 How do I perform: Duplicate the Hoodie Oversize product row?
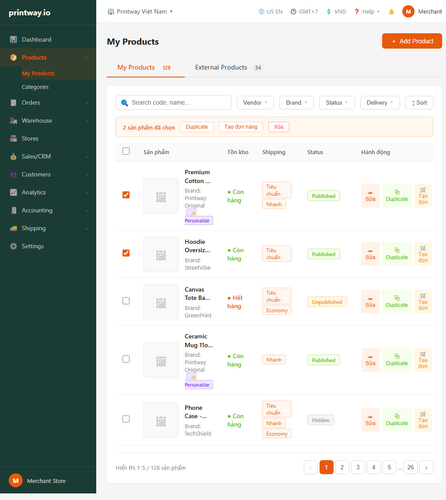(397, 254)
